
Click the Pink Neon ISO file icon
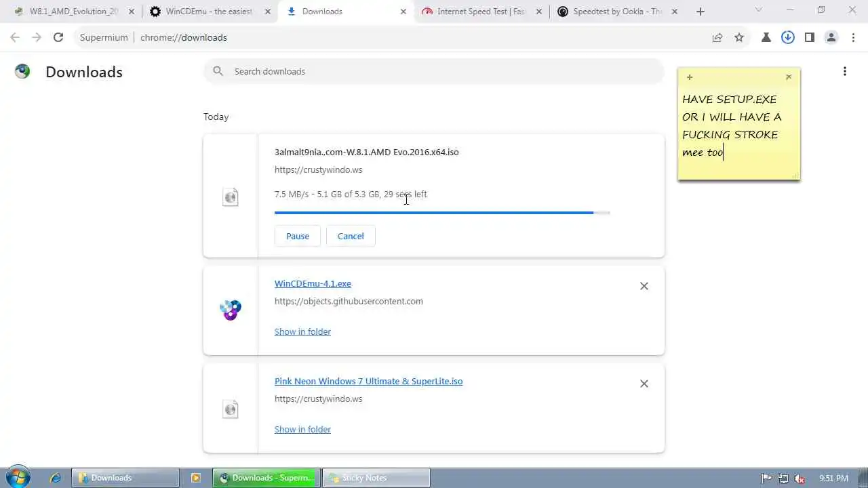[231, 409]
